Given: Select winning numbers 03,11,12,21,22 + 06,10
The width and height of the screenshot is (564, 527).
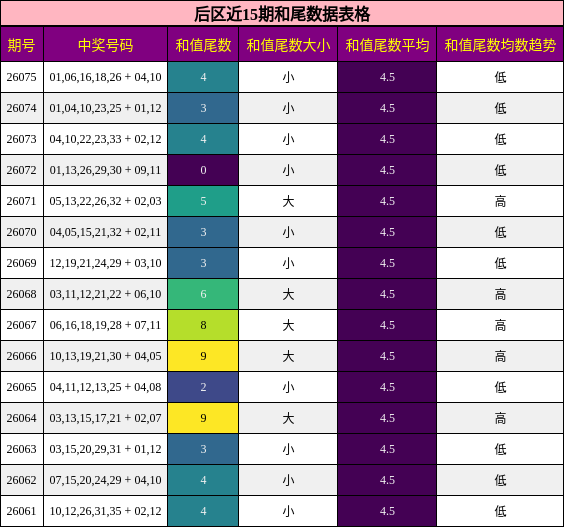Looking at the screenshot, I should [105, 294].
